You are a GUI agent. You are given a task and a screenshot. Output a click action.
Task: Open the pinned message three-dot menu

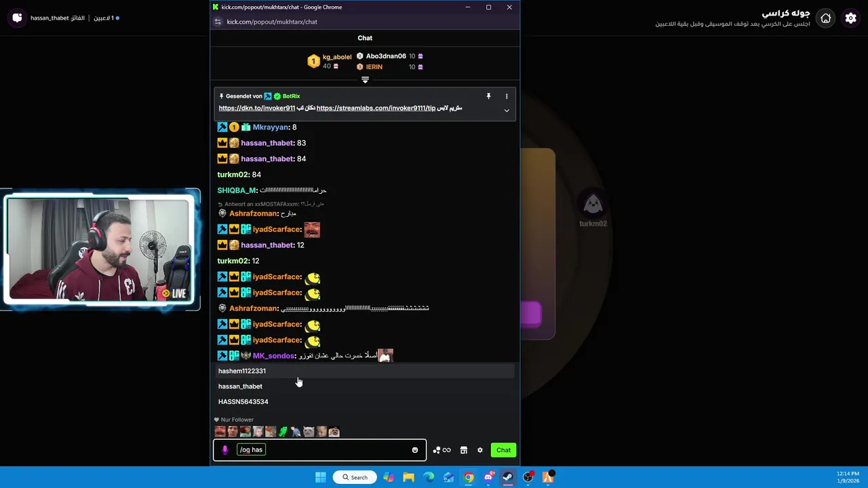click(x=507, y=96)
